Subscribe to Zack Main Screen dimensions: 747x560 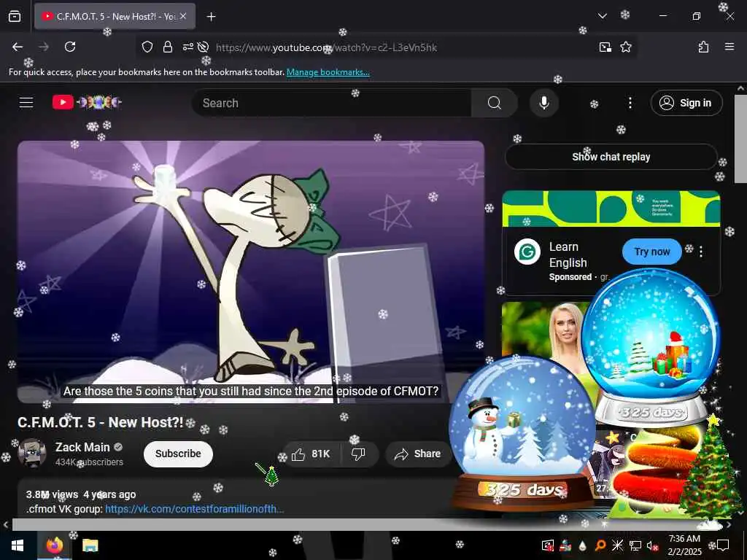click(178, 454)
